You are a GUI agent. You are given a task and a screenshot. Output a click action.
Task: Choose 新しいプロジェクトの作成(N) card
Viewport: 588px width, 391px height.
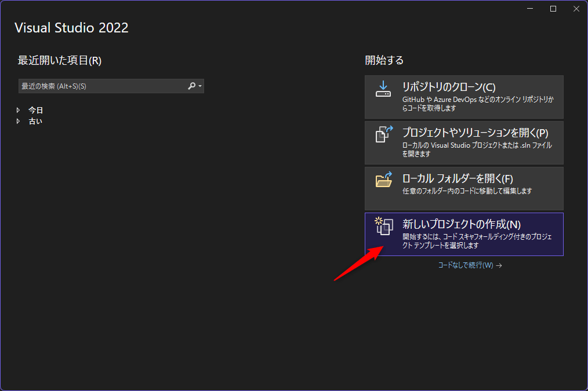pyautogui.click(x=464, y=234)
